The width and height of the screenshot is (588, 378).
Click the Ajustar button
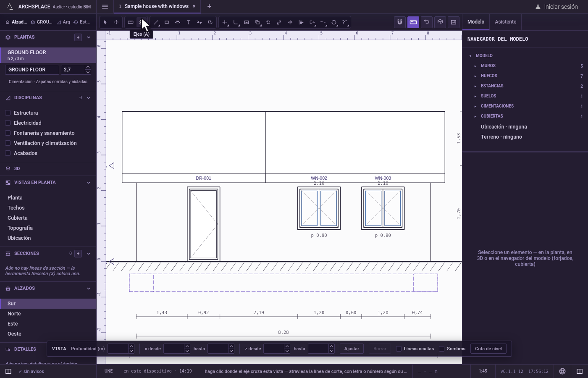[352, 349]
